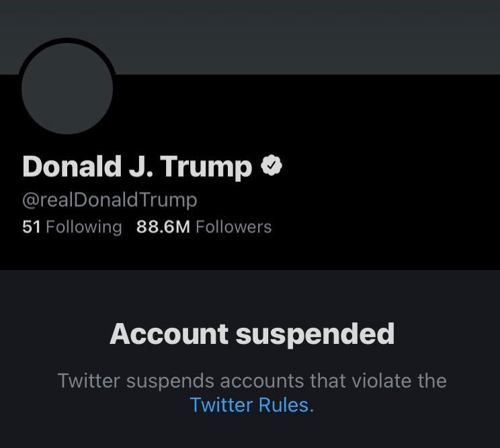This screenshot has width=500, height=448.
Task: Click the Account suspended heading
Action: pyautogui.click(x=251, y=334)
